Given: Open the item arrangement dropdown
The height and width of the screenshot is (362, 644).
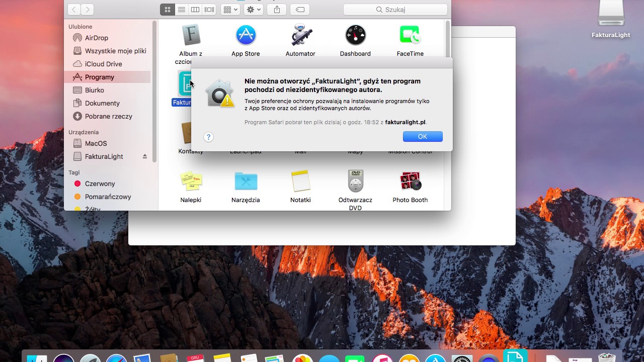Looking at the screenshot, I should 230,10.
